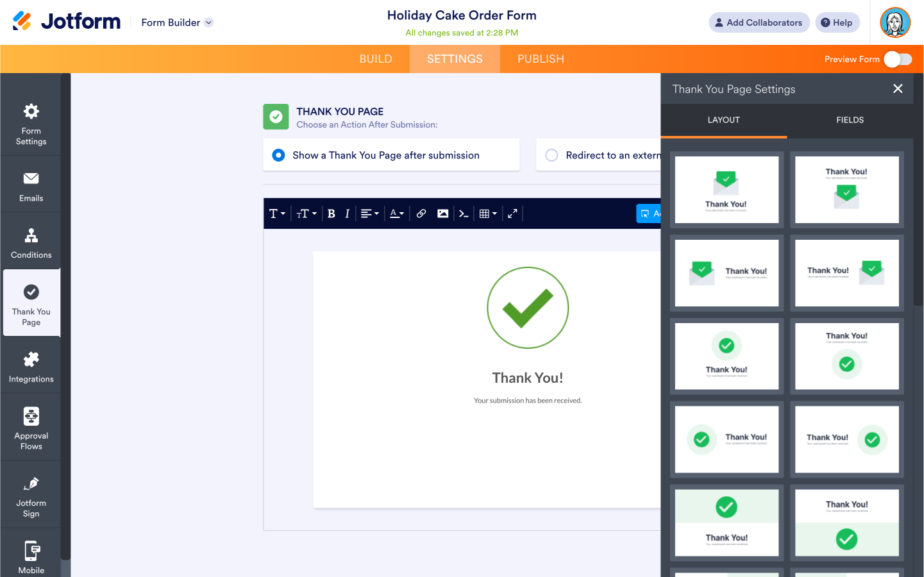The image size is (924, 577).
Task: Choose layout with envelope left of text
Action: tap(727, 273)
